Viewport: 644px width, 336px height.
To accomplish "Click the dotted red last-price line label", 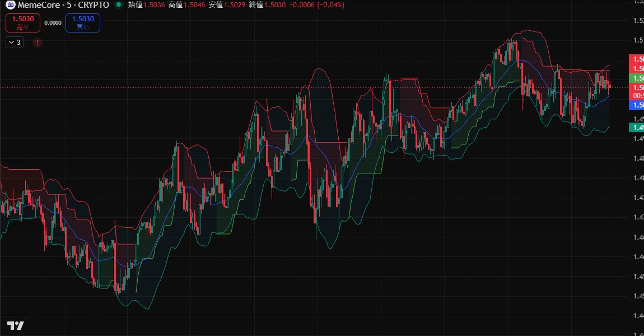I will click(638, 88).
